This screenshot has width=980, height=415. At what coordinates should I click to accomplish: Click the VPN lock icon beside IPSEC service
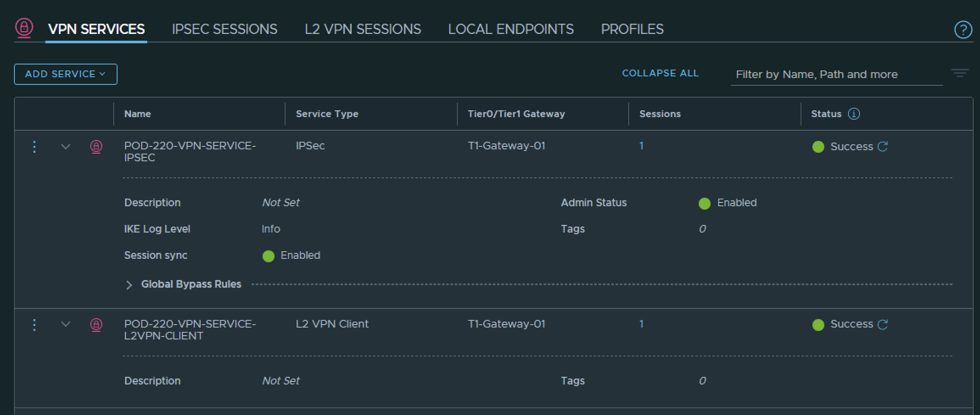[x=96, y=147]
